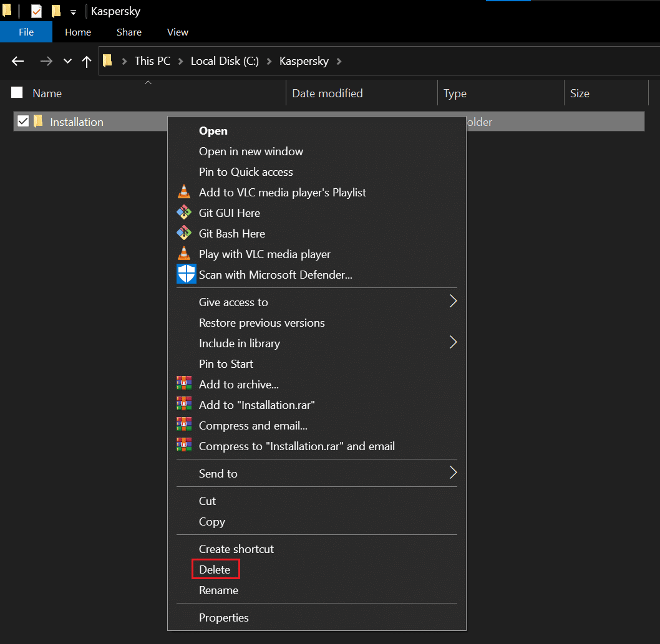Click the Git icon next to Git GUI Here
Screen dimensions: 660x644
click(184, 213)
